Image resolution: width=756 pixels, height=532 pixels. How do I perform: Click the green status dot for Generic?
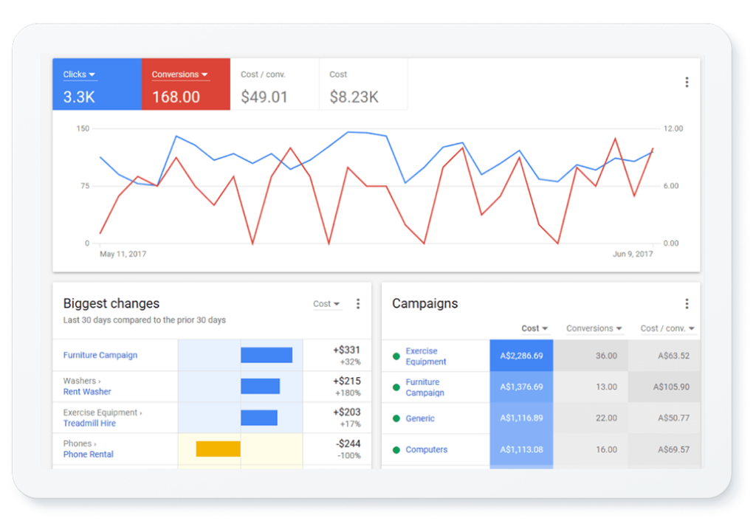coord(396,418)
